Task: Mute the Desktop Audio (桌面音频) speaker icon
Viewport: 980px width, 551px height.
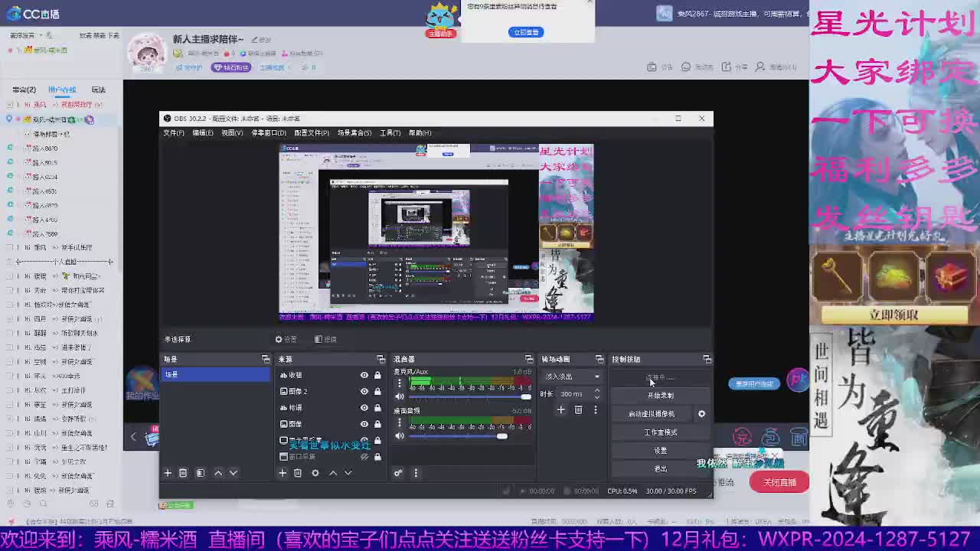Action: tap(399, 436)
